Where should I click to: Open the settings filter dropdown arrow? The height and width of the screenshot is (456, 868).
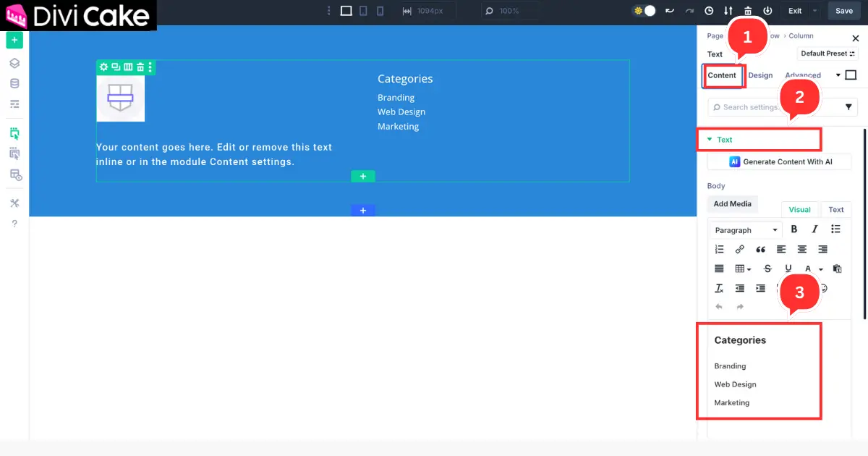[849, 107]
